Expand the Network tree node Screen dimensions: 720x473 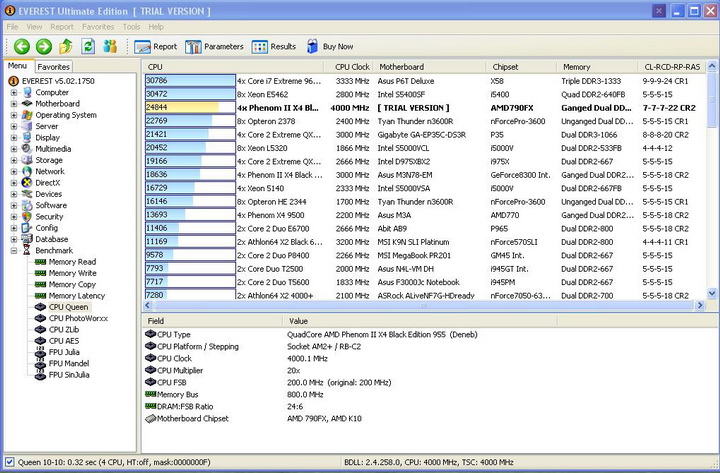click(x=14, y=171)
